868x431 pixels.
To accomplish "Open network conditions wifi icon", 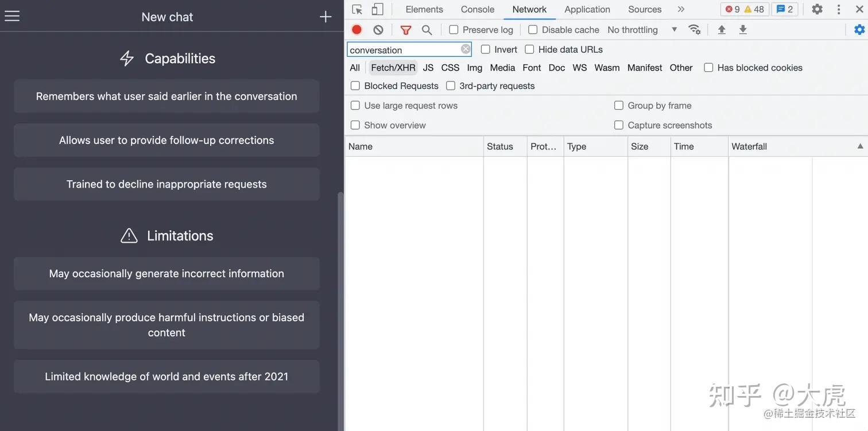I will 695,30.
